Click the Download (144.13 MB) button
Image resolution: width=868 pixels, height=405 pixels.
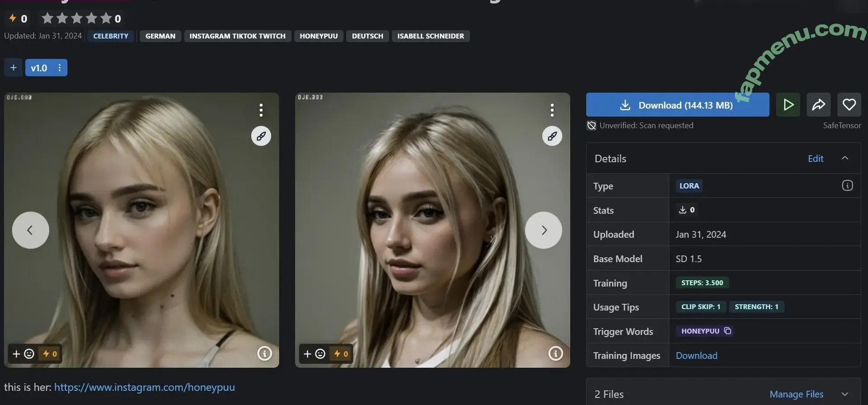[x=677, y=105]
